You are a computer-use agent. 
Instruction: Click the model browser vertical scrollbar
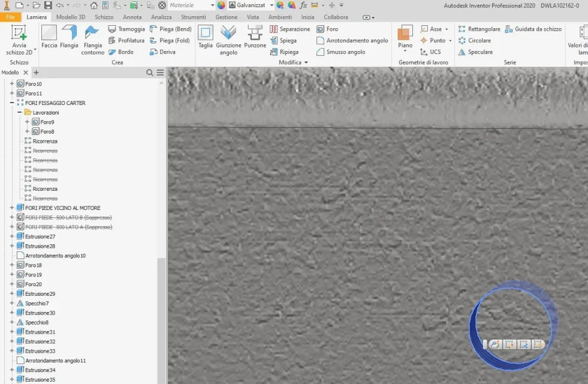click(x=161, y=320)
